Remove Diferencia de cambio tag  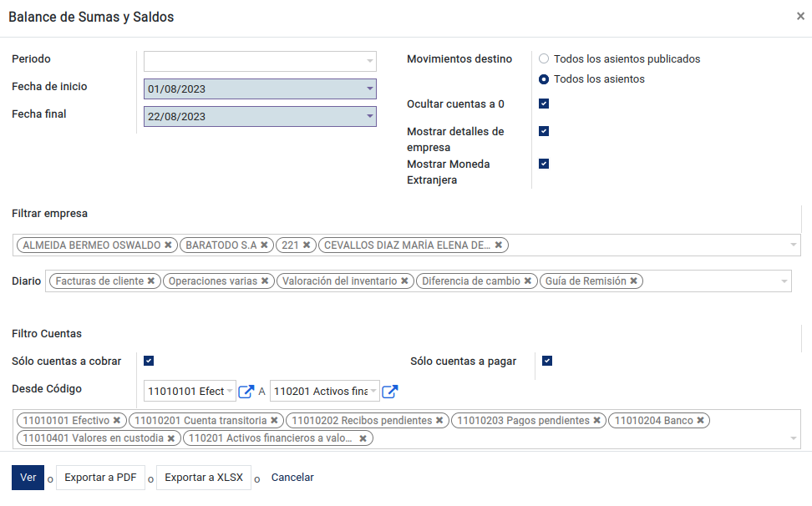click(x=528, y=281)
